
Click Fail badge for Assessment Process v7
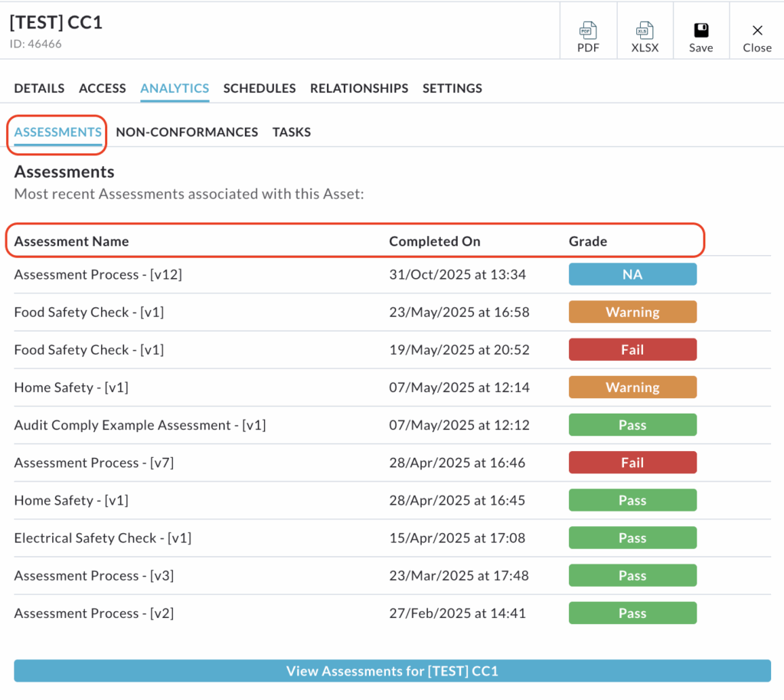click(632, 463)
